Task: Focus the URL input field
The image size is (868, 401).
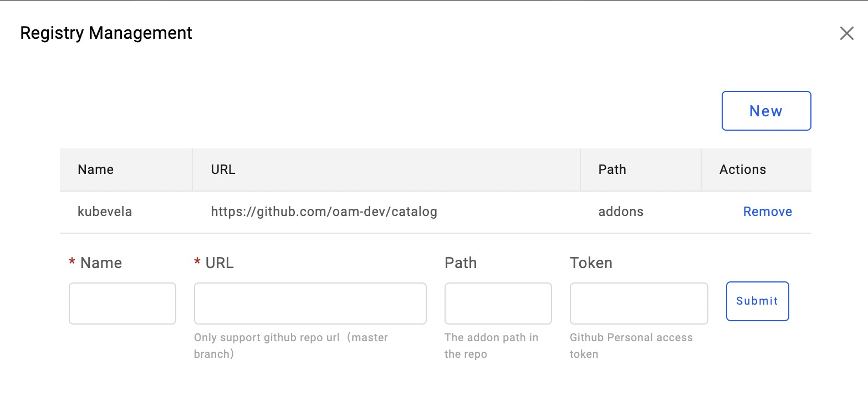Action: [310, 304]
